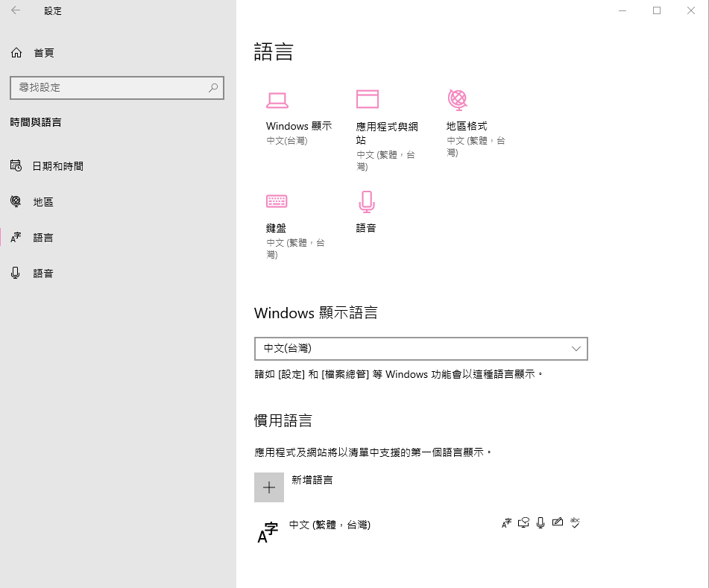The height and width of the screenshot is (588, 709).
Task: Click the 鍵盤 tile label
Action: pyautogui.click(x=276, y=228)
